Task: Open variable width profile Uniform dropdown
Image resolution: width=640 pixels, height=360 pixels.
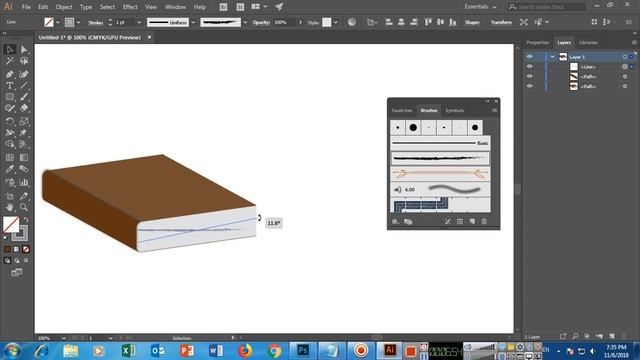Action: [x=193, y=22]
